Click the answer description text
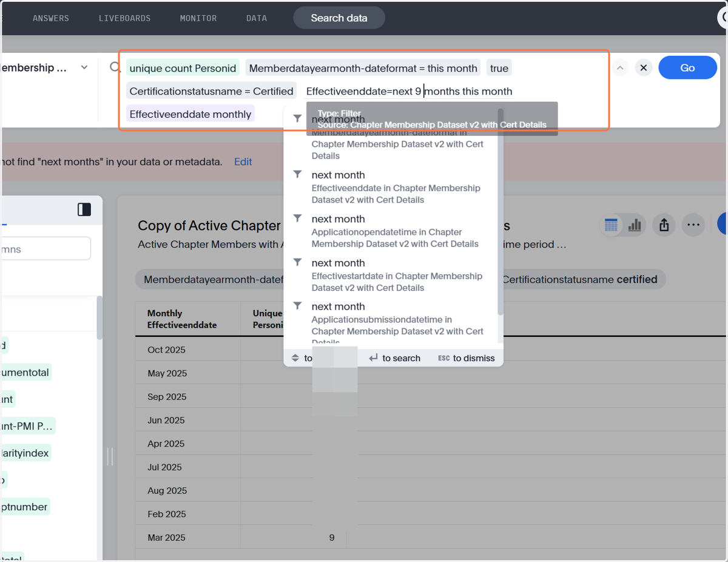 coord(352,245)
